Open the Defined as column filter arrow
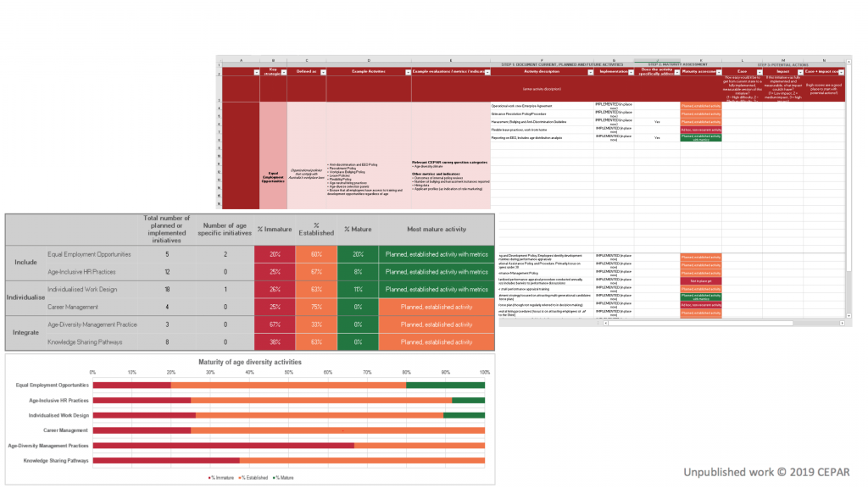The width and height of the screenshot is (868, 488). coord(323,73)
